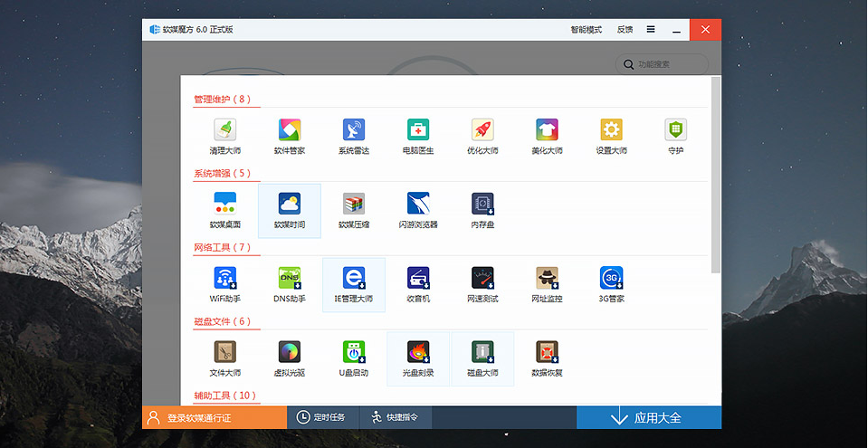Click the app list vertical scrollbar
Image resolution: width=868 pixels, height=448 pixels.
point(716,175)
